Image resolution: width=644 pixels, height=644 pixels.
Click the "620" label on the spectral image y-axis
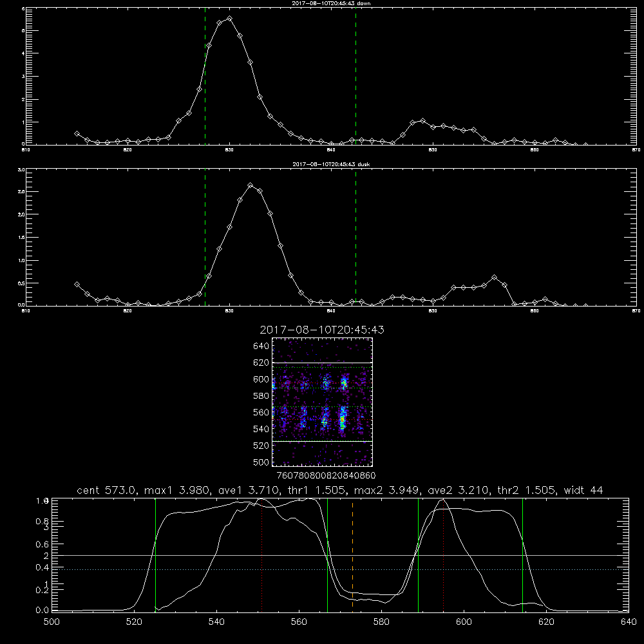(x=261, y=363)
